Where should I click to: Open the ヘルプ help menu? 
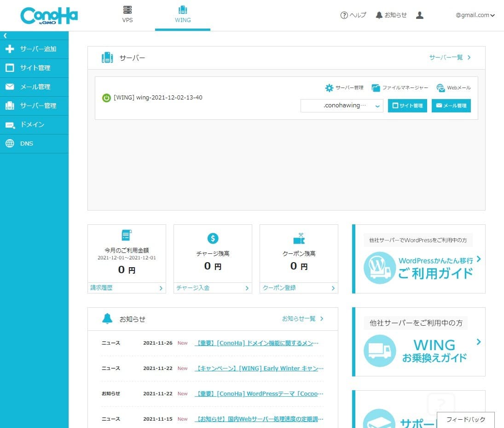[x=353, y=15]
